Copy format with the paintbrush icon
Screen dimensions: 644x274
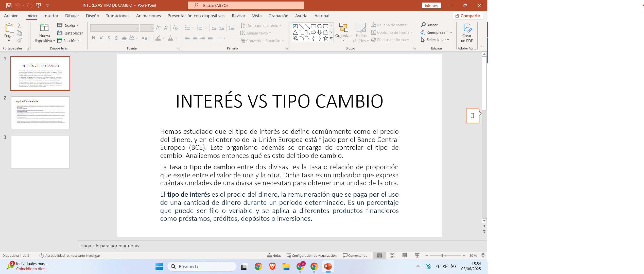(19, 40)
